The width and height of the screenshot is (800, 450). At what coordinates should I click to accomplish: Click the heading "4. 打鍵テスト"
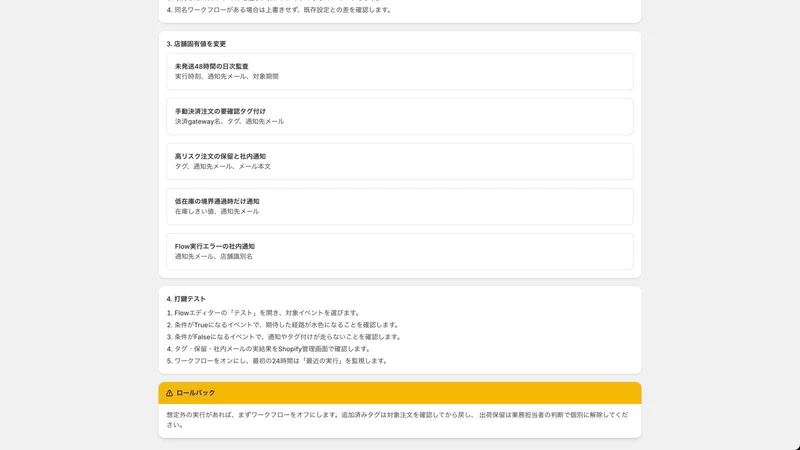click(186, 299)
